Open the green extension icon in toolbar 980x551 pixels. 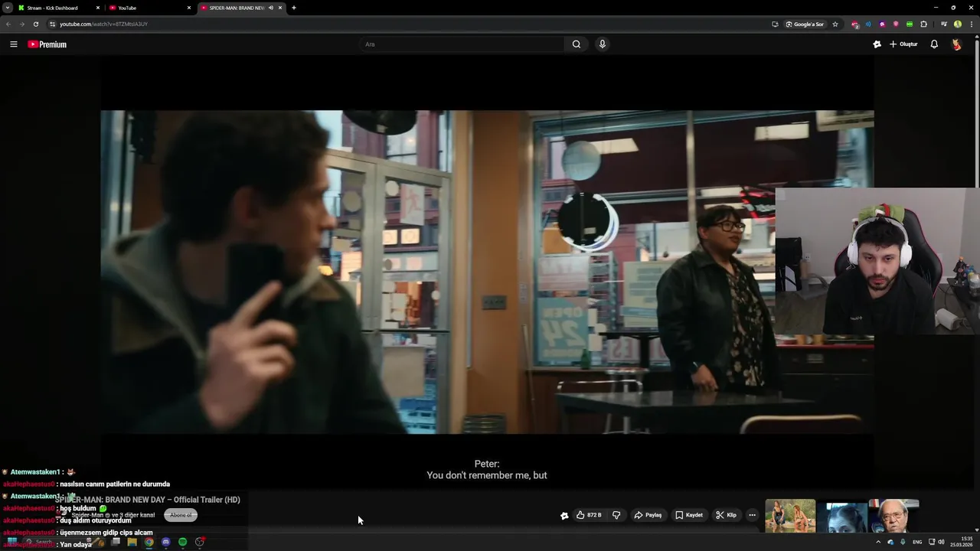click(x=910, y=24)
